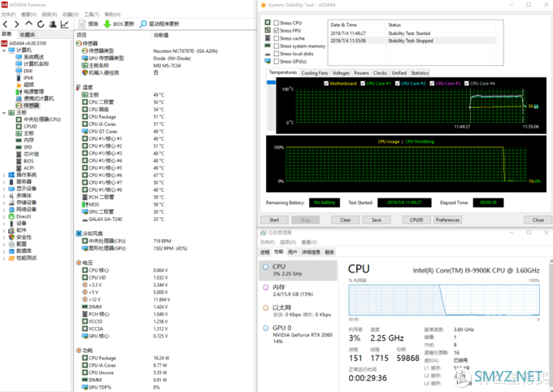The image size is (553, 392).
Task: Toggle Stress system memory checkbox
Action: pos(276,46)
